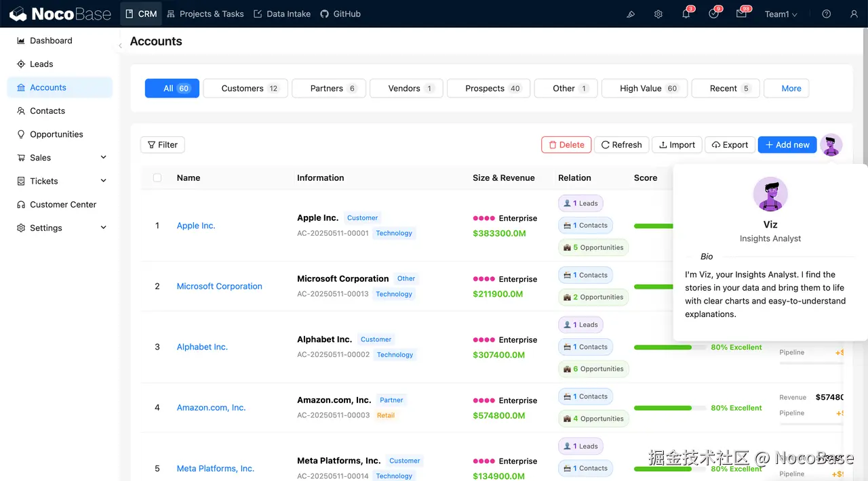Click Viz AI avatar beside Add new

[x=831, y=144]
